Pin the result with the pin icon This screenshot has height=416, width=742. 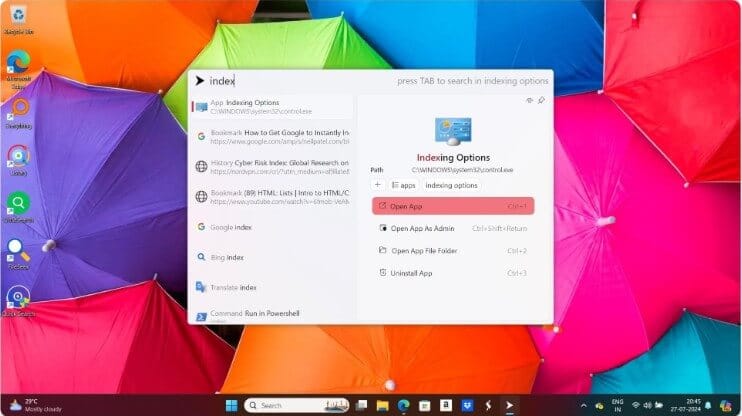(x=541, y=100)
